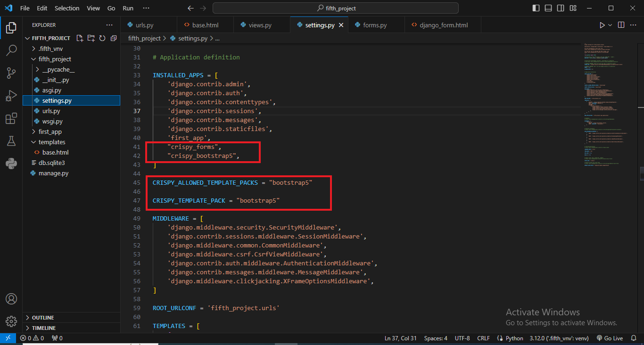The image size is (644, 345).
Task: Open notifications bell in status bar
Action: (634, 338)
